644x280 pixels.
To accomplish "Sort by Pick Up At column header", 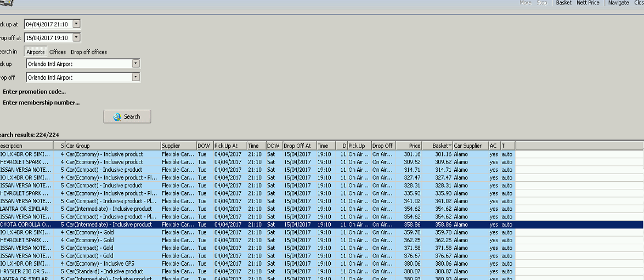I will point(230,145).
